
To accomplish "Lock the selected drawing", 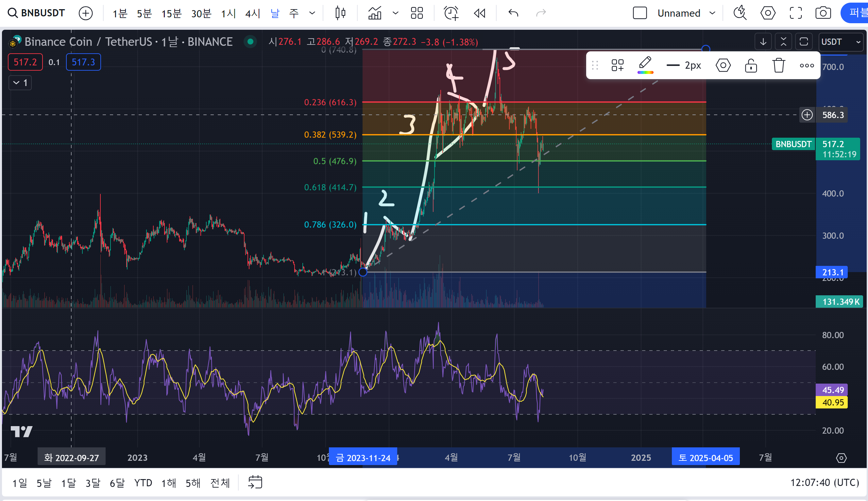I will point(751,65).
